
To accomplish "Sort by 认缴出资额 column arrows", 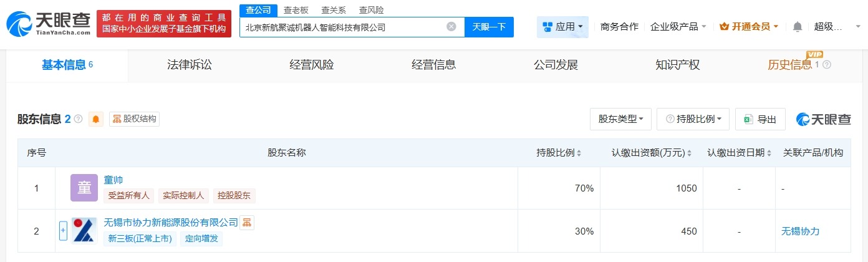I will click(x=691, y=153).
